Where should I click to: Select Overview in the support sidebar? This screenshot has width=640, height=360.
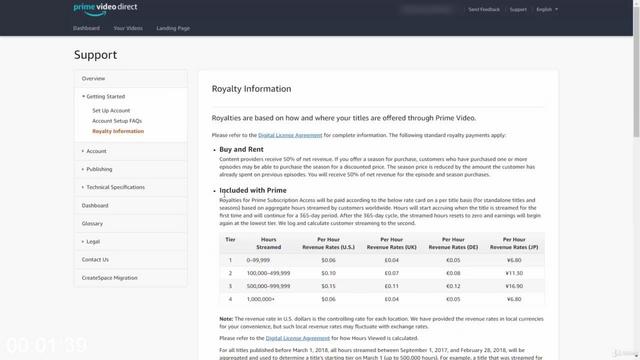coord(131,78)
